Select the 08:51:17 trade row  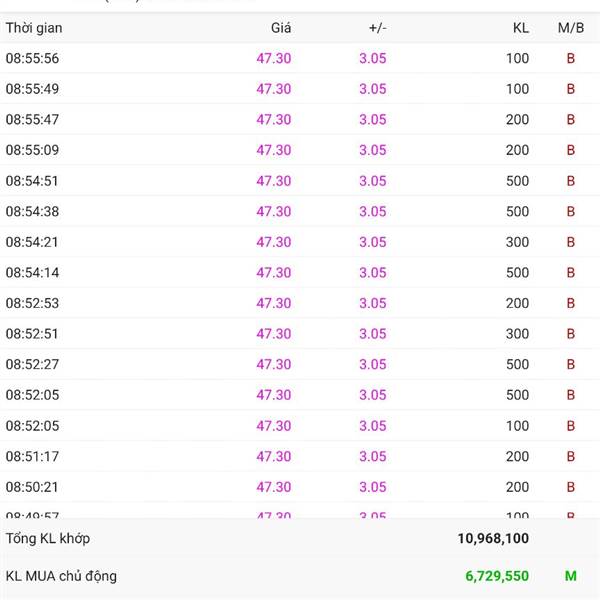pos(300,456)
